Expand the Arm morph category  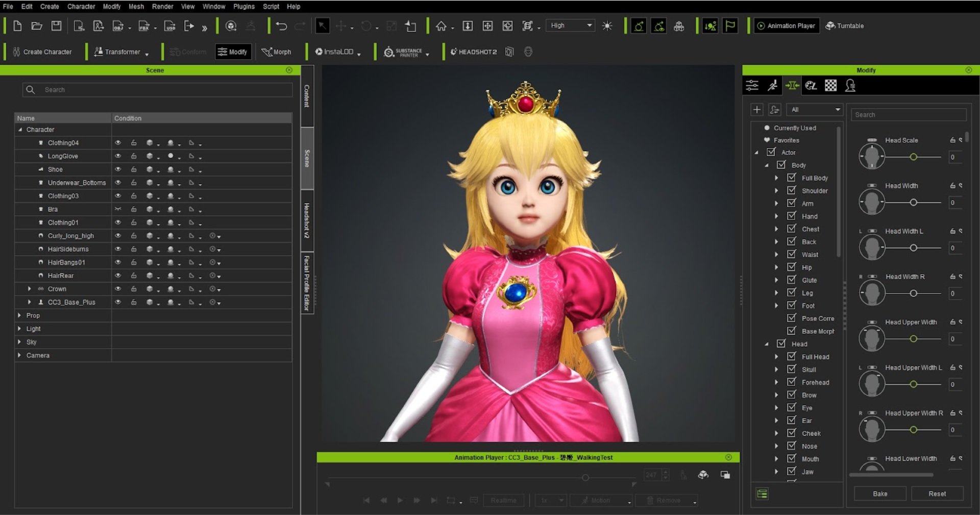[776, 203]
